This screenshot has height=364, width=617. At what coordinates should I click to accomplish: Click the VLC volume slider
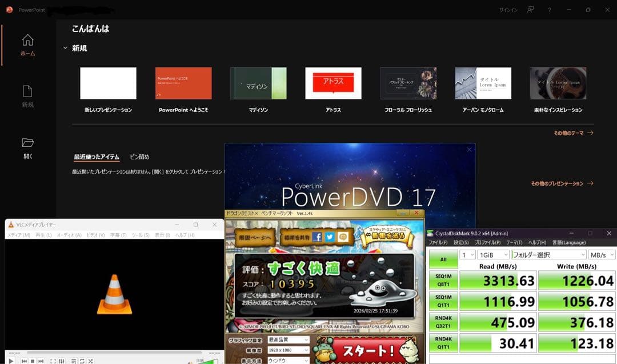click(x=207, y=361)
